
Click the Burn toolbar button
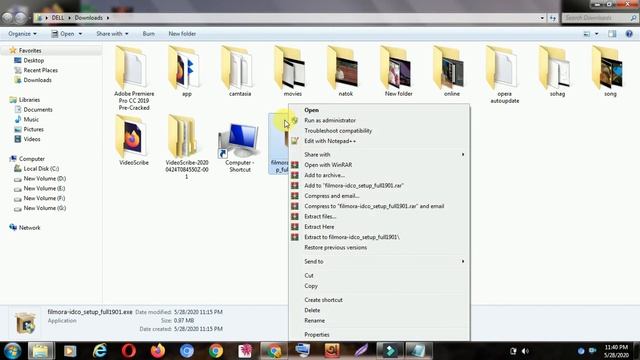149,33
